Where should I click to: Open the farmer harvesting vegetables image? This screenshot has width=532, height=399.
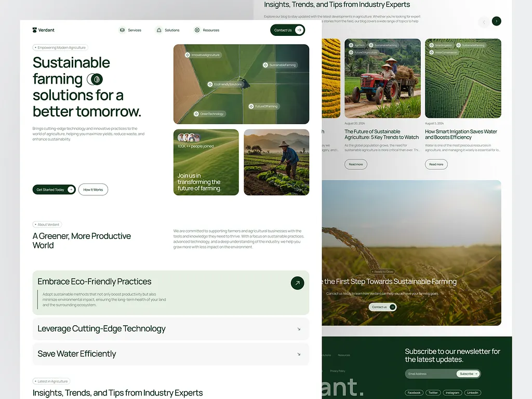276,162
